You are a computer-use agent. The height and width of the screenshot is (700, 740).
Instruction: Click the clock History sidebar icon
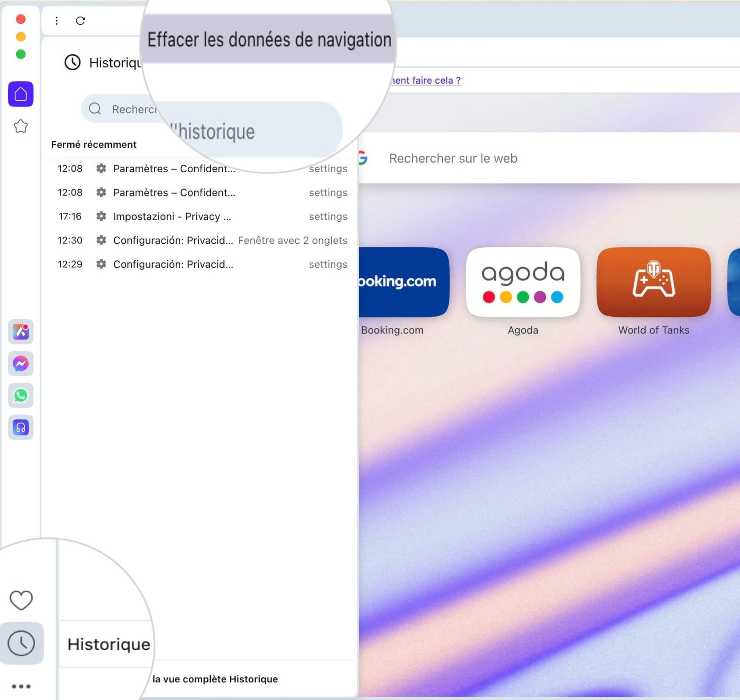(22, 643)
